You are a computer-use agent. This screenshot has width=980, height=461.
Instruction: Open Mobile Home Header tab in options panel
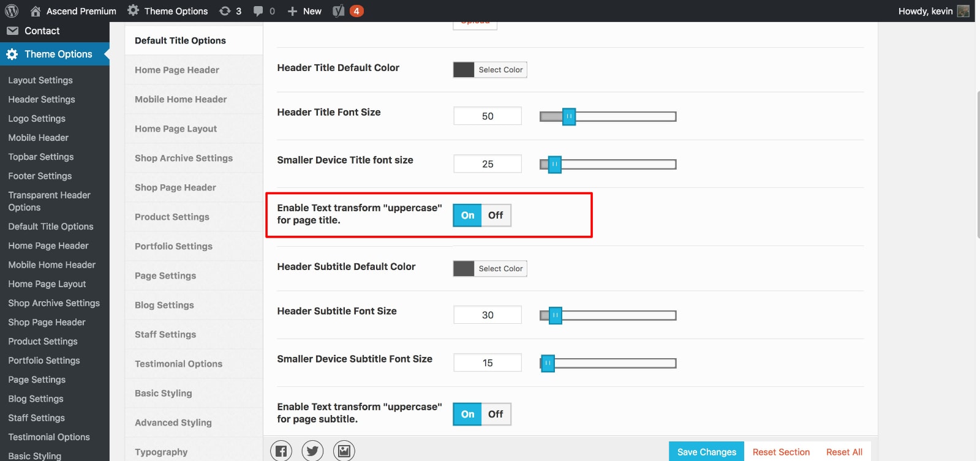194,99
